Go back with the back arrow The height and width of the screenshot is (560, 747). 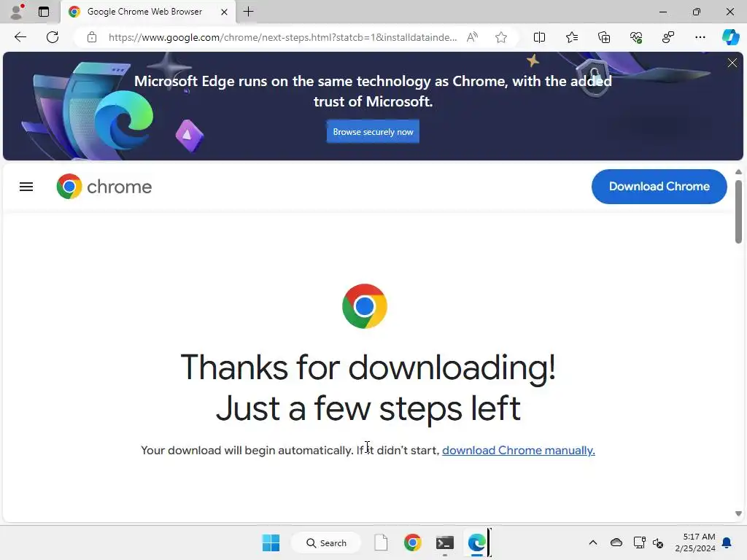pyautogui.click(x=20, y=37)
